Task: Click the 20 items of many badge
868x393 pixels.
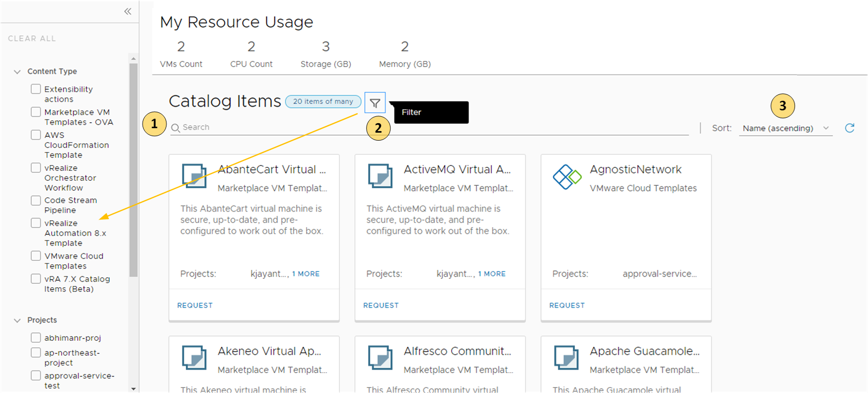Action: click(x=323, y=101)
